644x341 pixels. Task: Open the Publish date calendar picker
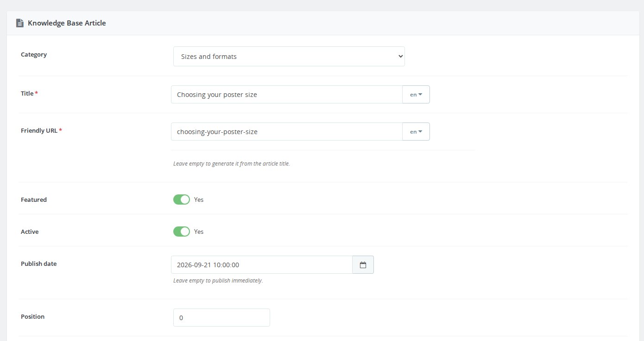pos(363,265)
